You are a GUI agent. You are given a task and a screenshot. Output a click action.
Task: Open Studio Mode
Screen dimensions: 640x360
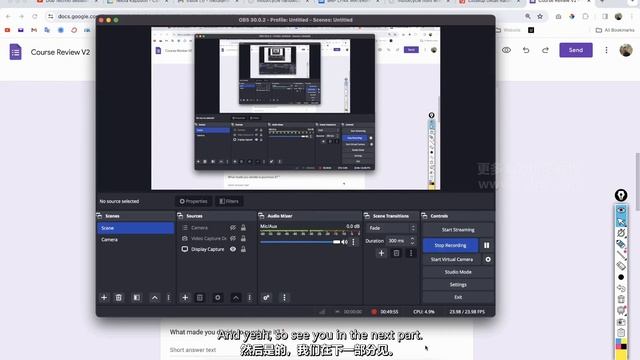click(x=458, y=272)
